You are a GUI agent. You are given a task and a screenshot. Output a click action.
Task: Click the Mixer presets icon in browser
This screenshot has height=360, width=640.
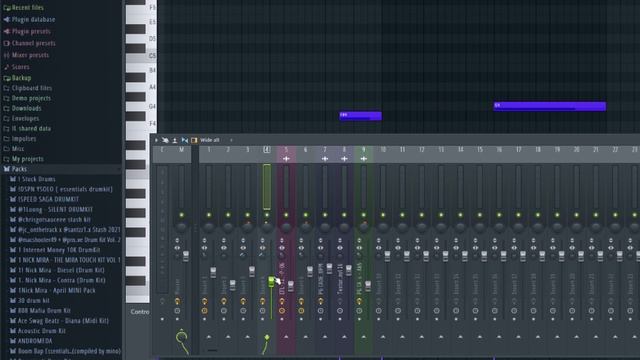(x=7, y=55)
